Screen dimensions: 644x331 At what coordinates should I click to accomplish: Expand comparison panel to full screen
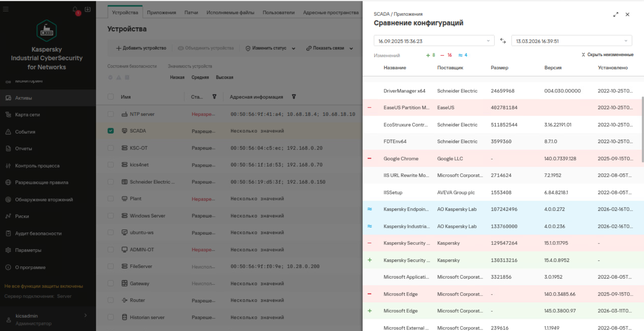(616, 15)
